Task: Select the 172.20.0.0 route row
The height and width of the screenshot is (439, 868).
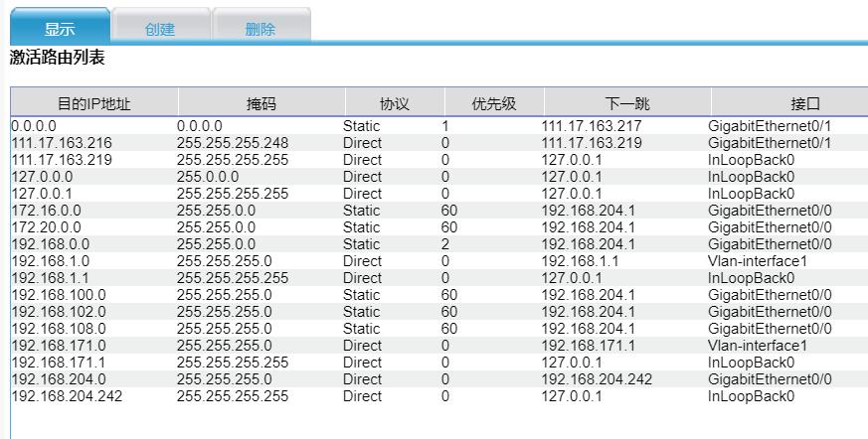Action: pyautogui.click(x=47, y=227)
